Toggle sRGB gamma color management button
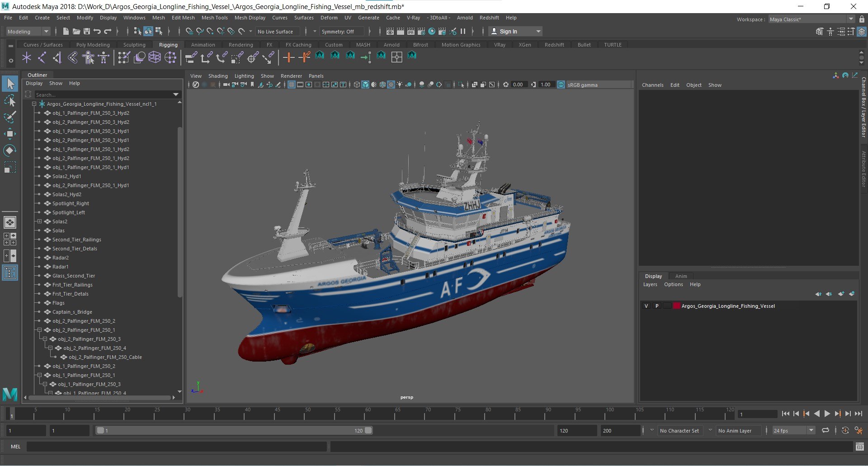The image size is (868, 466). pos(561,85)
